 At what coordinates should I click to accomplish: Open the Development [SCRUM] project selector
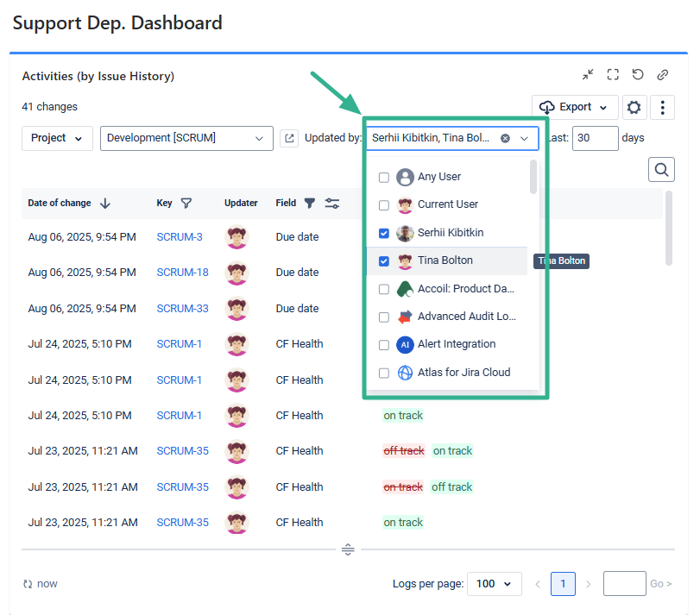click(186, 138)
